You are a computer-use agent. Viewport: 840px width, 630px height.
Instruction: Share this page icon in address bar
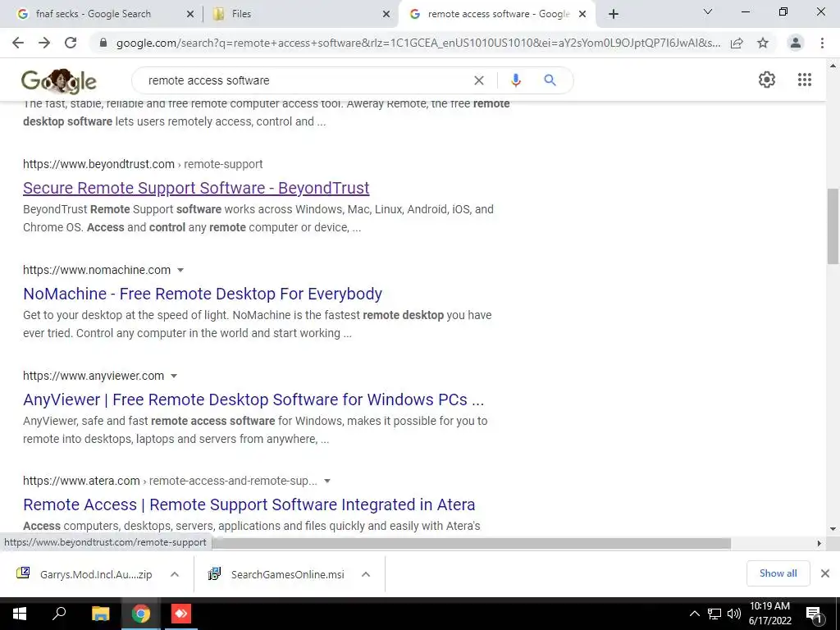pyautogui.click(x=737, y=43)
